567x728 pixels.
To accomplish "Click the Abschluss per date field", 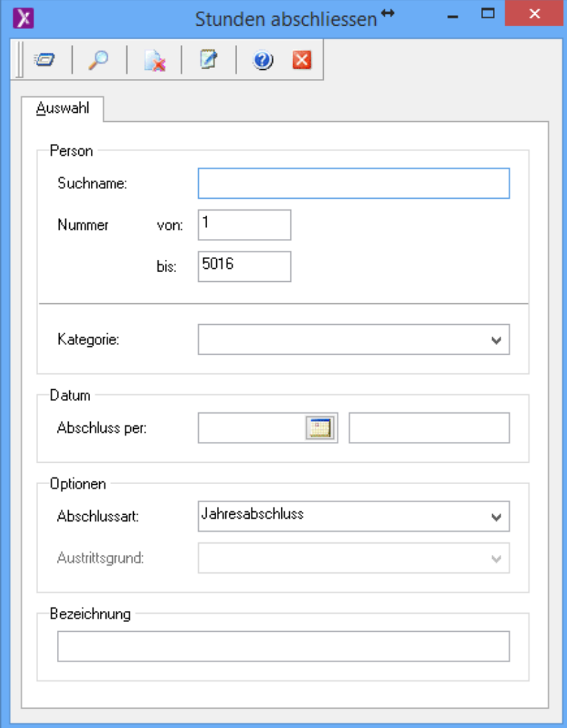I will click(x=251, y=428).
